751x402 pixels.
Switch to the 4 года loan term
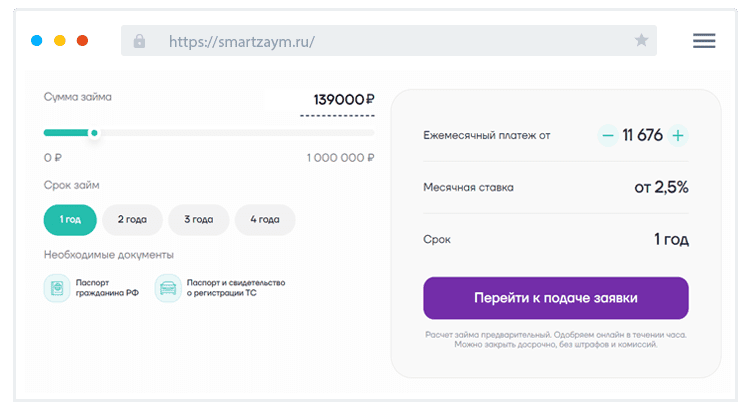[x=264, y=219]
